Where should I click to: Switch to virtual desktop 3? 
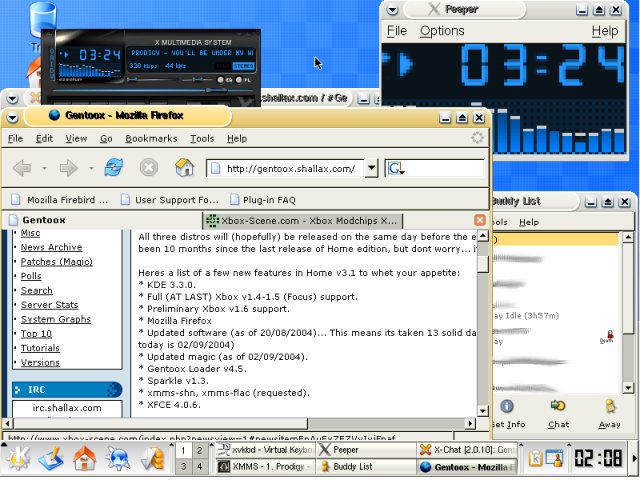pos(183,466)
